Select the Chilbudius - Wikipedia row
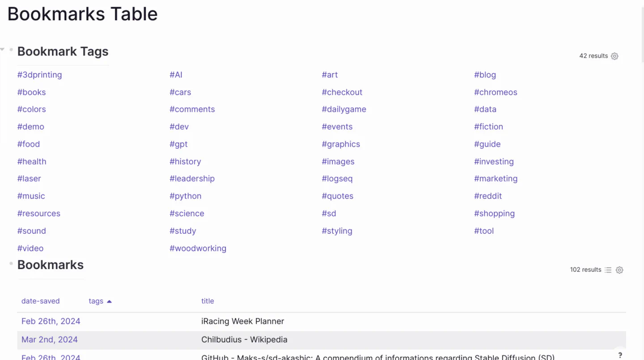 (x=322, y=340)
